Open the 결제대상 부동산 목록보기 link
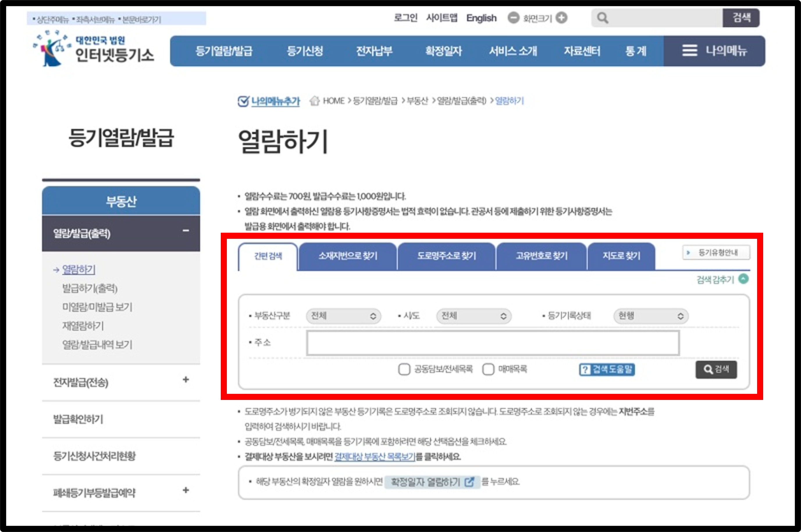This screenshot has width=801, height=532. [375, 457]
